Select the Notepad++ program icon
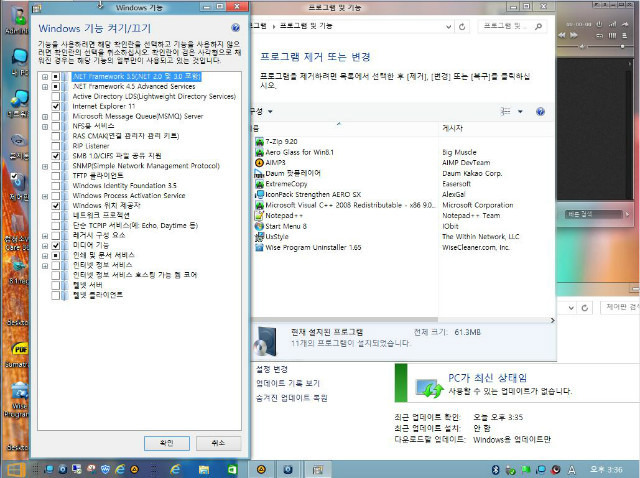640x478 pixels. pos(259,216)
